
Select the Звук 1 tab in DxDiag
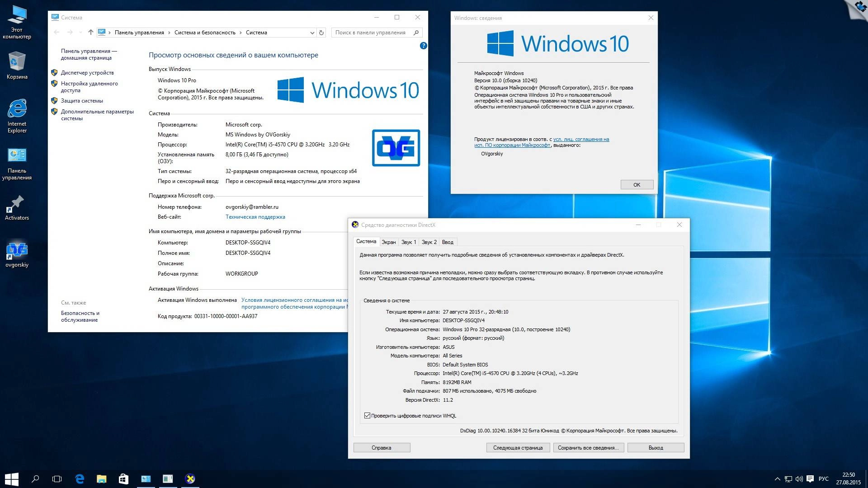(408, 242)
